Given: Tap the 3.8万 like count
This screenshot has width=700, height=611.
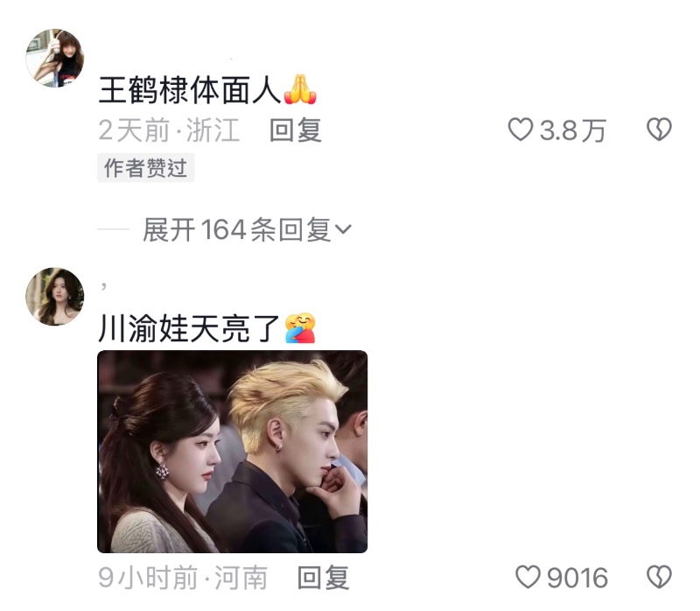Looking at the screenshot, I should (573, 130).
